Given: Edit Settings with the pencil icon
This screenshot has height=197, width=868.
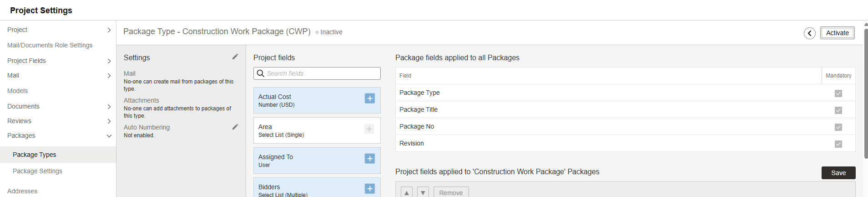Looking at the screenshot, I should point(235,57).
